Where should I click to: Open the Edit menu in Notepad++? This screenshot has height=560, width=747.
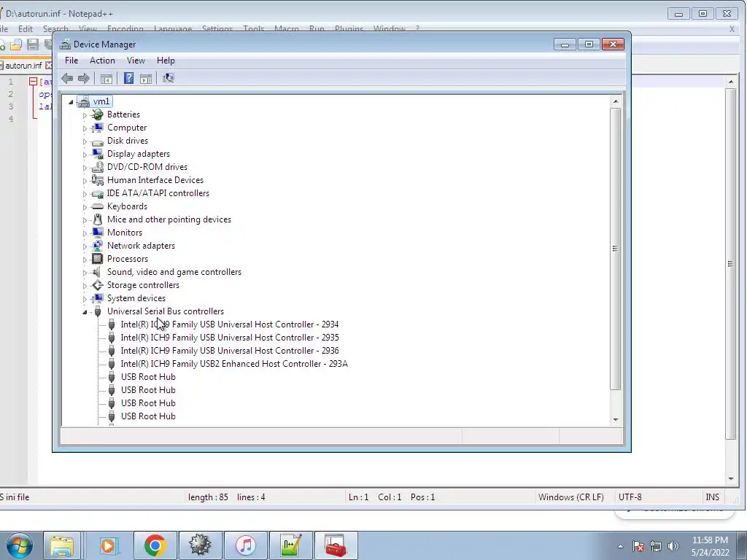click(26, 29)
